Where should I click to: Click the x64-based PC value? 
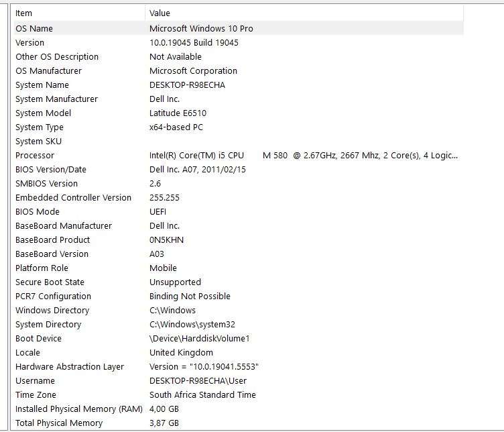tap(176, 127)
